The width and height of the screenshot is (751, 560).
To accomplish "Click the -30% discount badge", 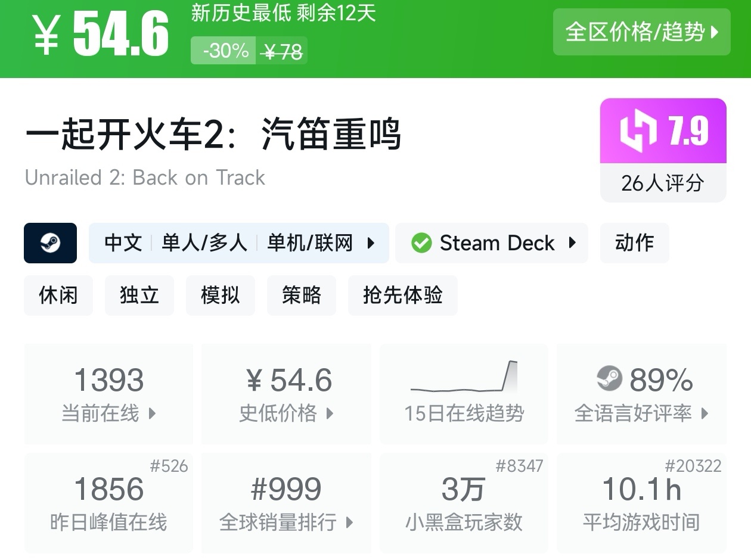I will click(x=225, y=51).
